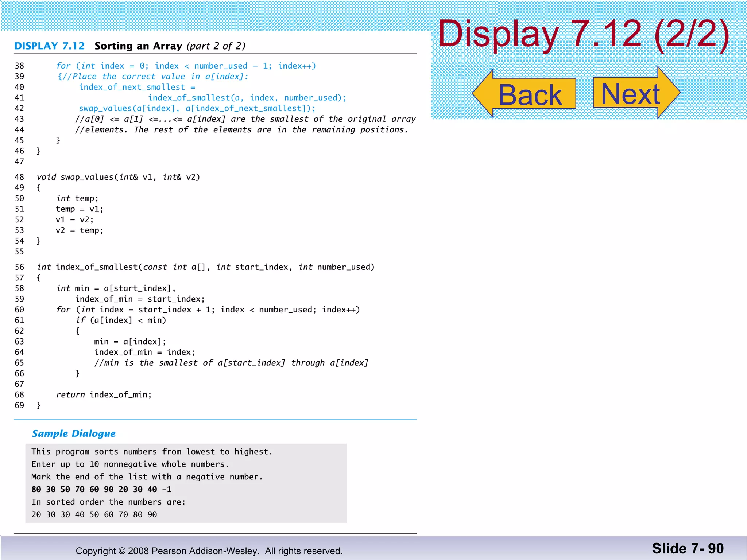The height and width of the screenshot is (560, 747).
Task: Click 'This program sorts numbers from lowest to highest.'
Action: (152, 452)
